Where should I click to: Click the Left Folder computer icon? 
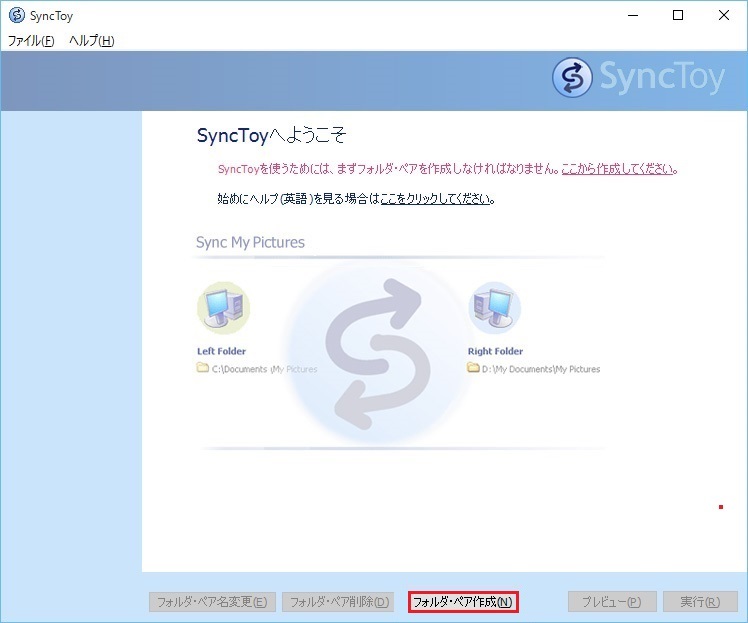click(223, 308)
